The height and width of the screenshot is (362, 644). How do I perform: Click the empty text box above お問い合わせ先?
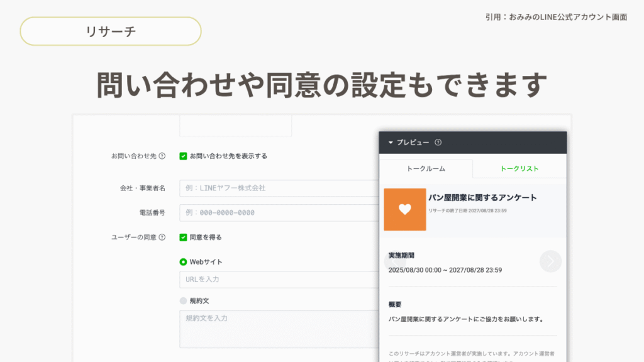[x=235, y=126]
